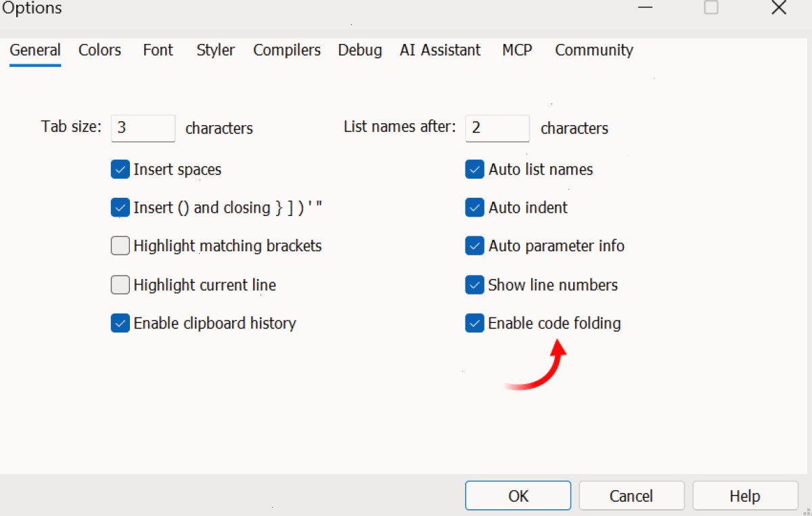Switch to the Compilers tab

[287, 50]
